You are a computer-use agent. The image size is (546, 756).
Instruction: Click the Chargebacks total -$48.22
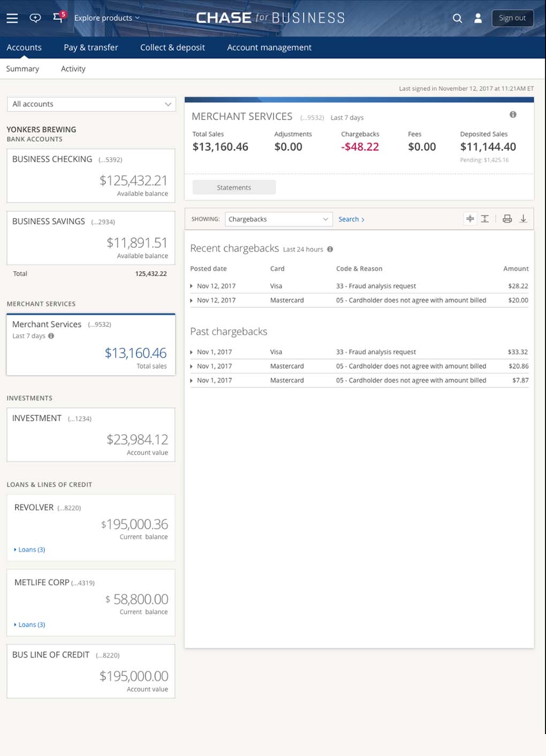360,147
